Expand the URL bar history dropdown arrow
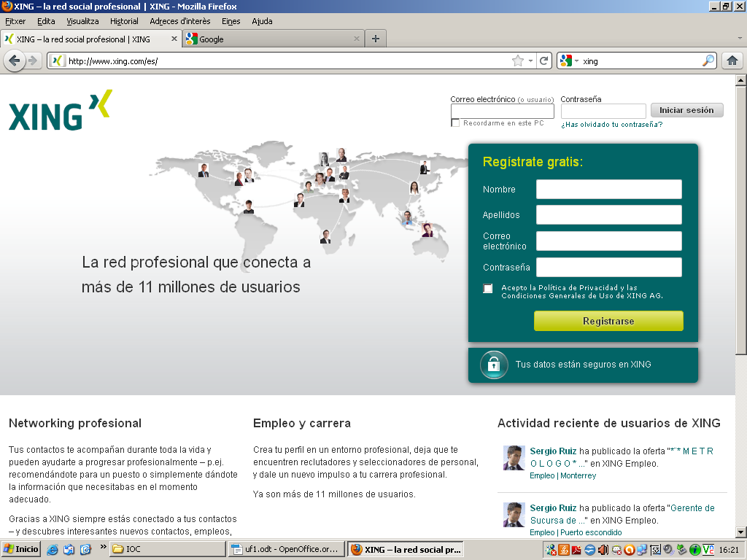747x560 pixels. point(530,61)
